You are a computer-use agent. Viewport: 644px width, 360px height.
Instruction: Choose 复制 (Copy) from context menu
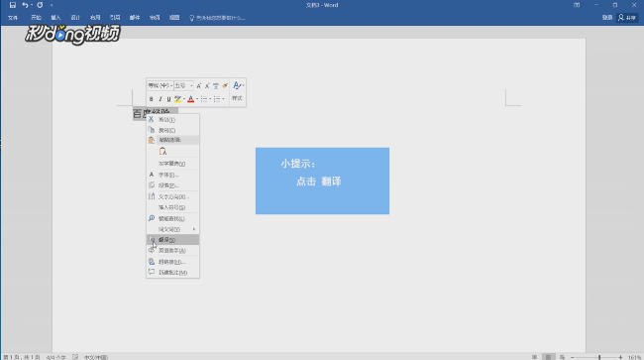point(173,130)
